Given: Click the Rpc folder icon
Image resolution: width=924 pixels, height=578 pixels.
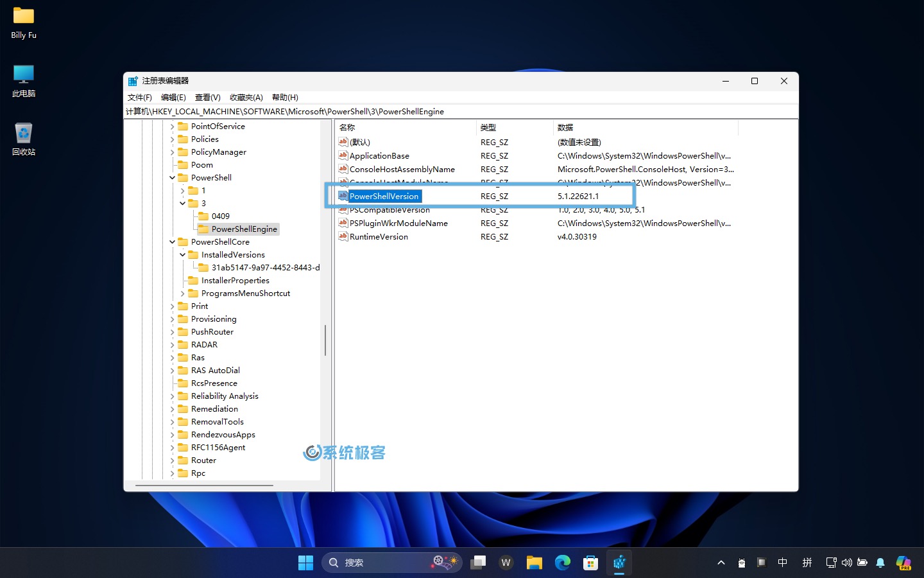Looking at the screenshot, I should coord(183,473).
